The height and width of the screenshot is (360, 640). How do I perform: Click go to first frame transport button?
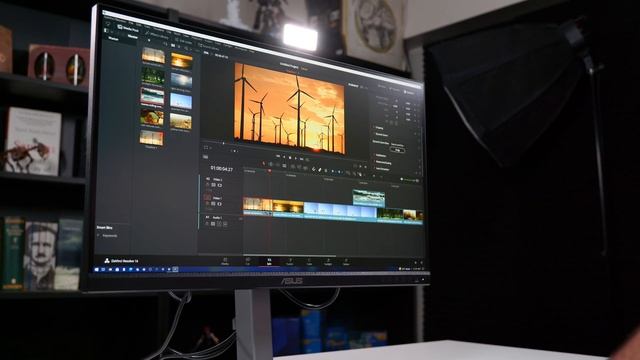(x=278, y=156)
